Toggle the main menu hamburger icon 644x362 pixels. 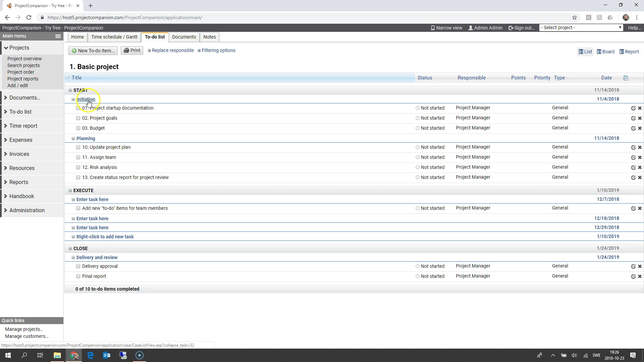tap(58, 36)
